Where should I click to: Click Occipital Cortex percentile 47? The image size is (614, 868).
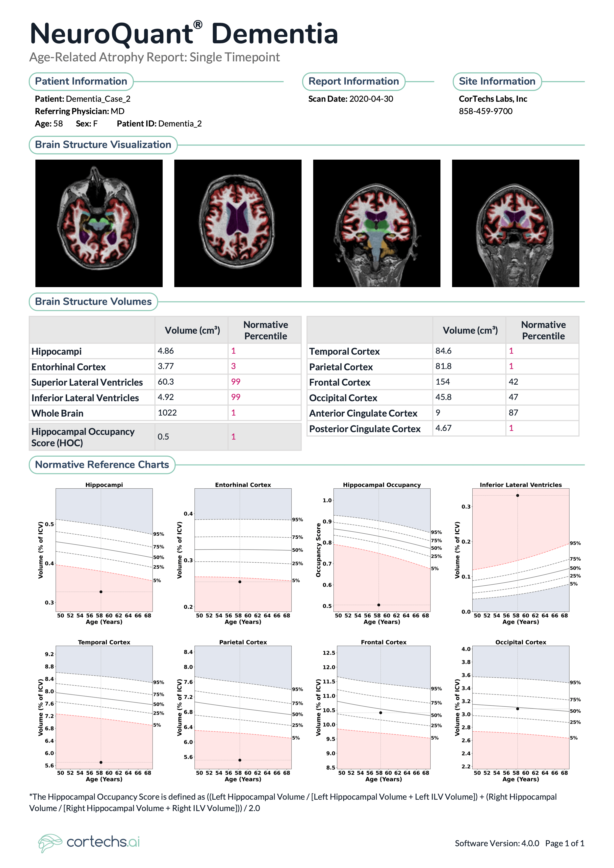513,397
